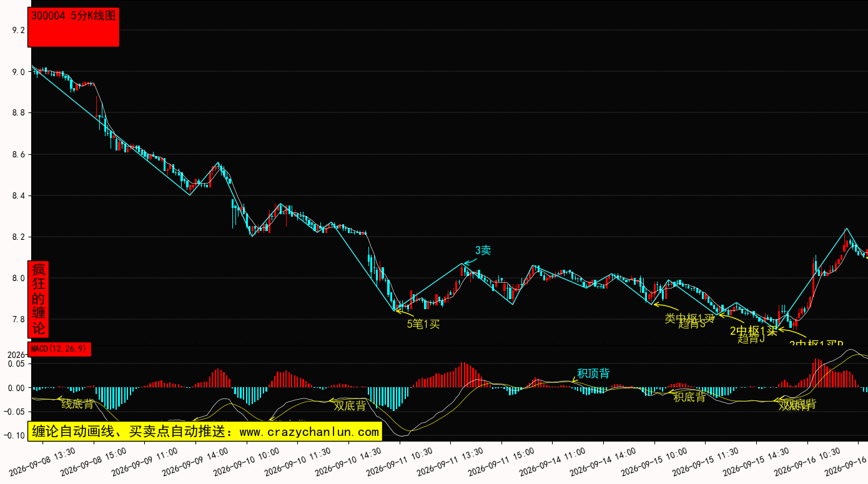Click the 积底背 MACD divergence label
The width and height of the screenshot is (868, 484).
tap(689, 397)
